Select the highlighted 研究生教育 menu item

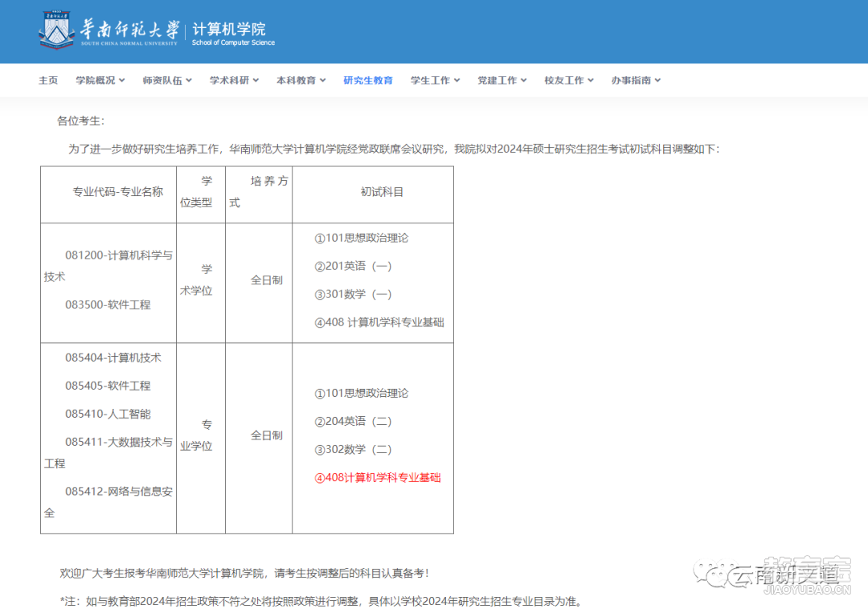[368, 80]
